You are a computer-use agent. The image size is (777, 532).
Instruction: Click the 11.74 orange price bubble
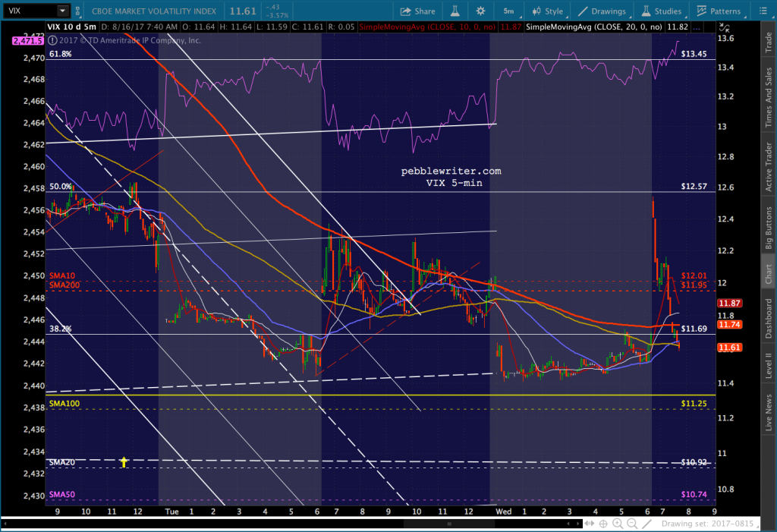tap(729, 325)
